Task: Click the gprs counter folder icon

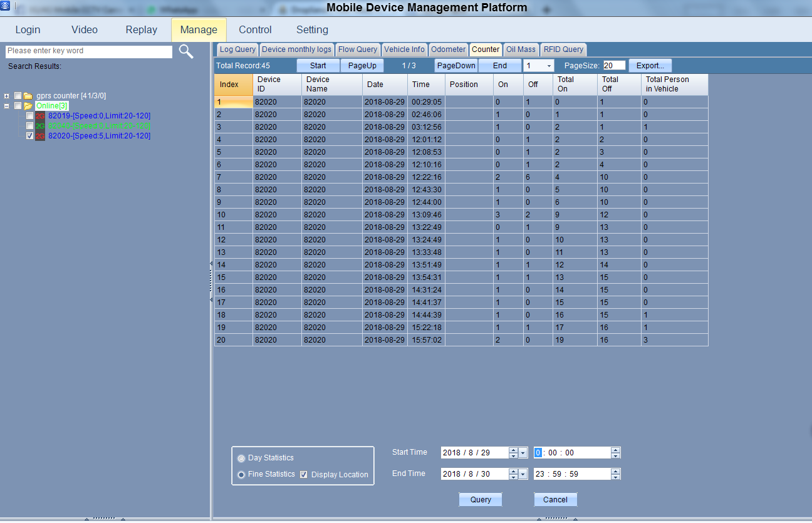Action: click(28, 96)
